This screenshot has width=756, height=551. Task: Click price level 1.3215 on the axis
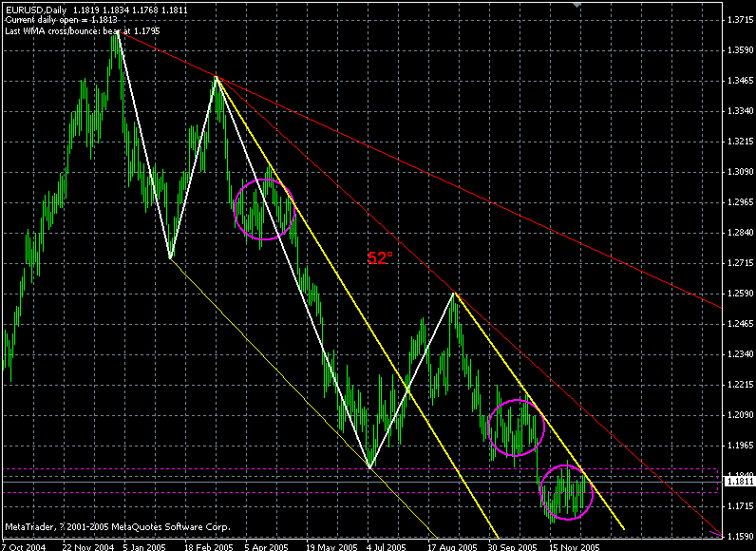(x=740, y=142)
